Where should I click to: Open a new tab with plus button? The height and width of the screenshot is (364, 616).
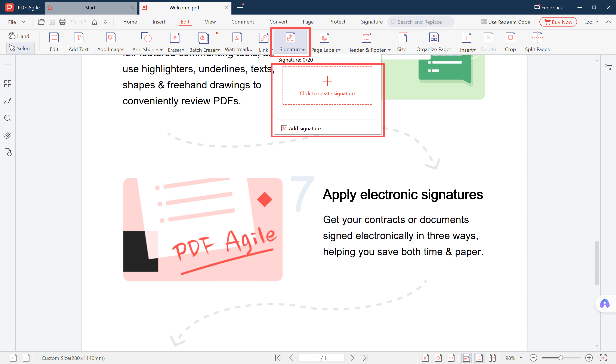tap(240, 8)
